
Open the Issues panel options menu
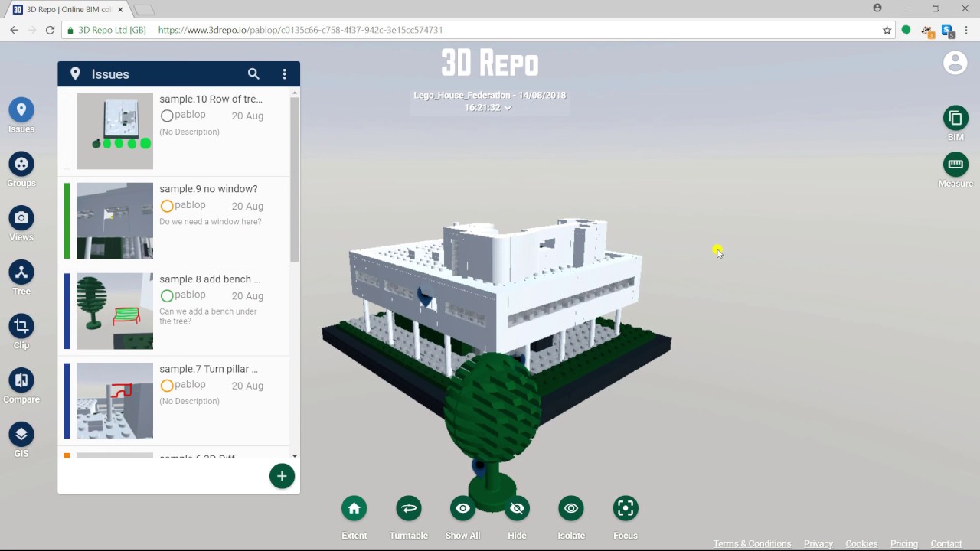coord(284,74)
